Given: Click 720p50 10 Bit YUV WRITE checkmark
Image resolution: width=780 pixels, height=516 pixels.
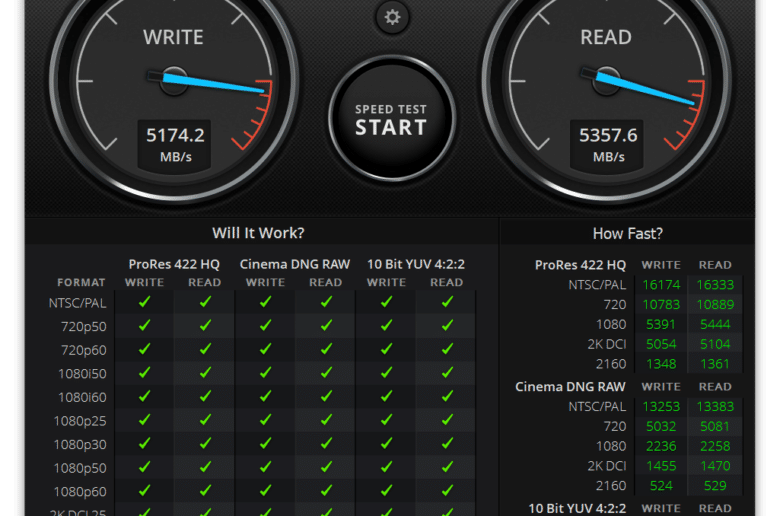Looking at the screenshot, I should (x=387, y=325).
